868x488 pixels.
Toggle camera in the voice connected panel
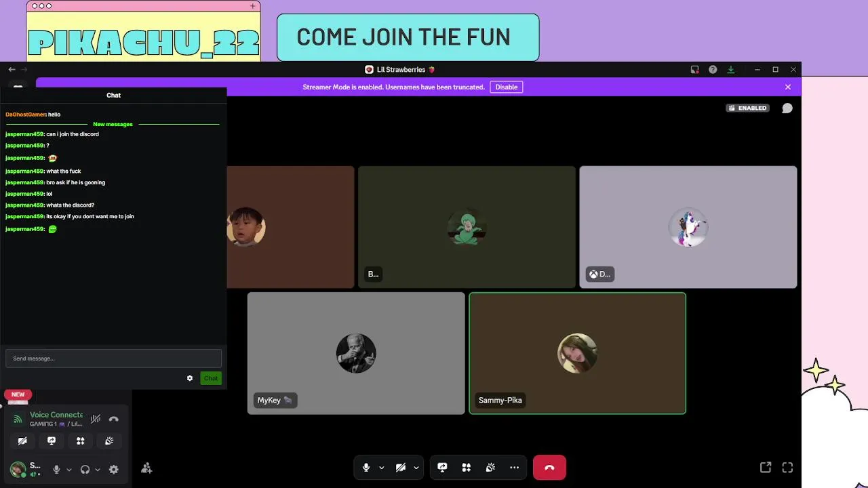22,441
